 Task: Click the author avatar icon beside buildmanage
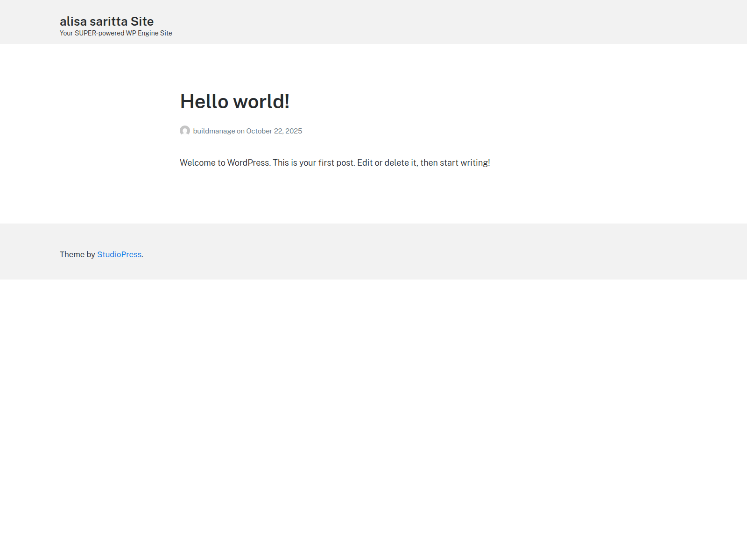pyautogui.click(x=185, y=131)
